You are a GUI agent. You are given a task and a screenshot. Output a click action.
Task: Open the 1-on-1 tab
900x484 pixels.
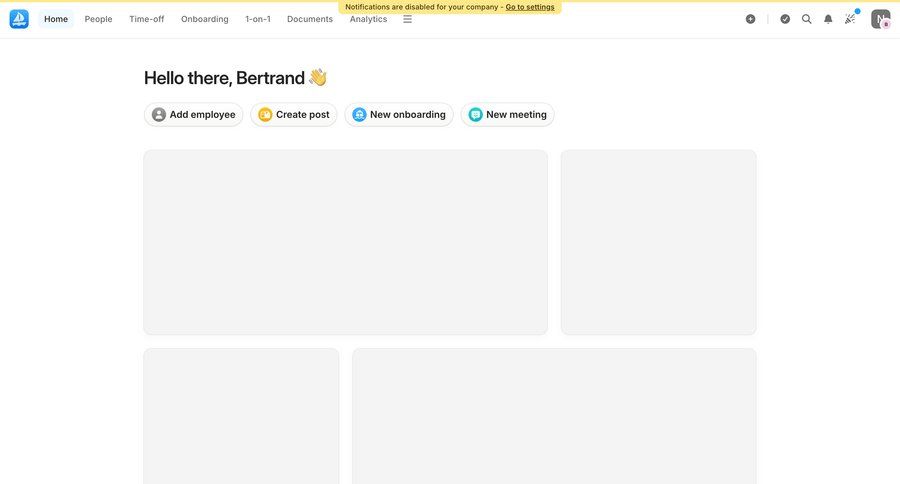click(x=258, y=19)
